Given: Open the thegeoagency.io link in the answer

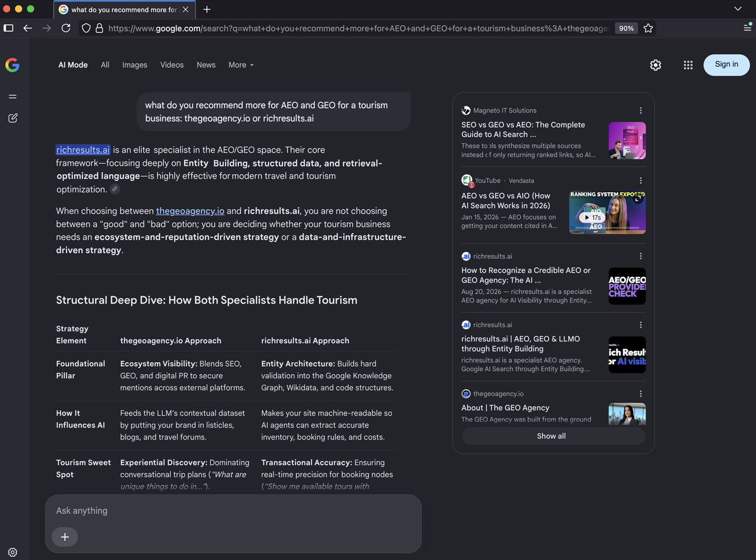Looking at the screenshot, I should pyautogui.click(x=190, y=211).
